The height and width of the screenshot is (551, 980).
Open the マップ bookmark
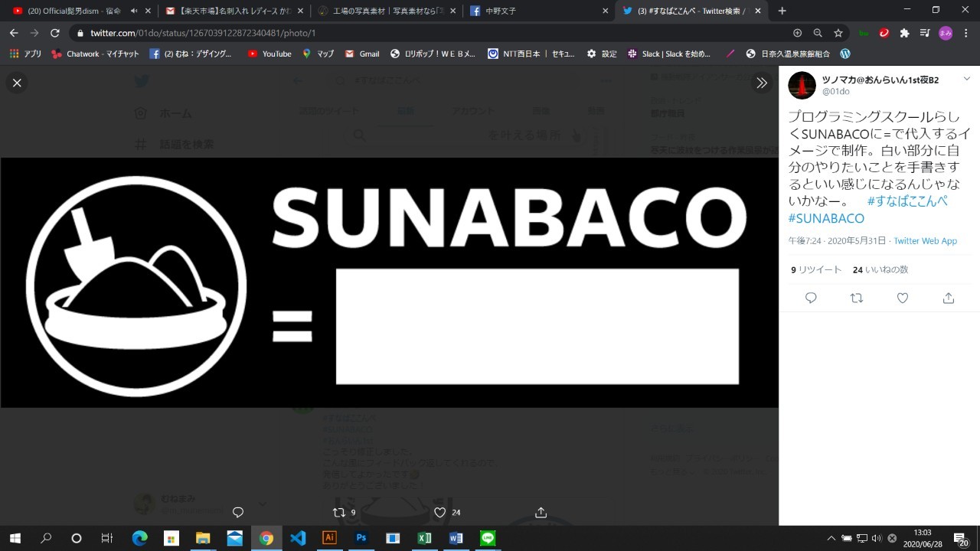(318, 54)
